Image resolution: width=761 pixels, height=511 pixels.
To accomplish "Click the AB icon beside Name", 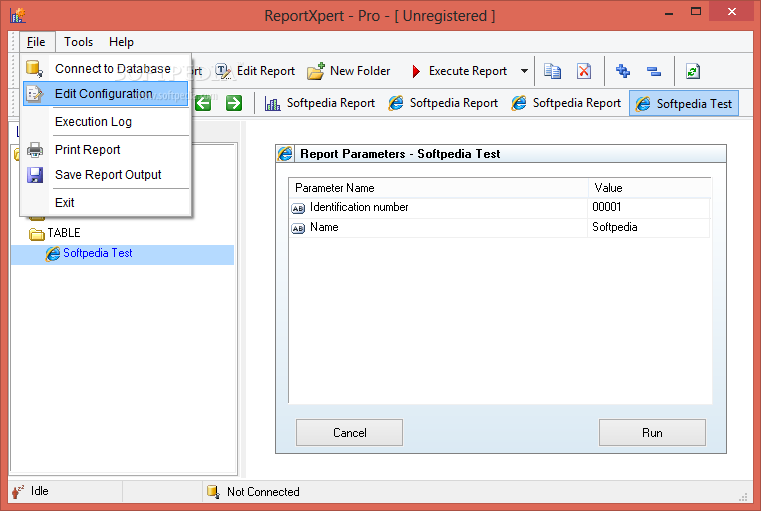I will pyautogui.click(x=298, y=228).
